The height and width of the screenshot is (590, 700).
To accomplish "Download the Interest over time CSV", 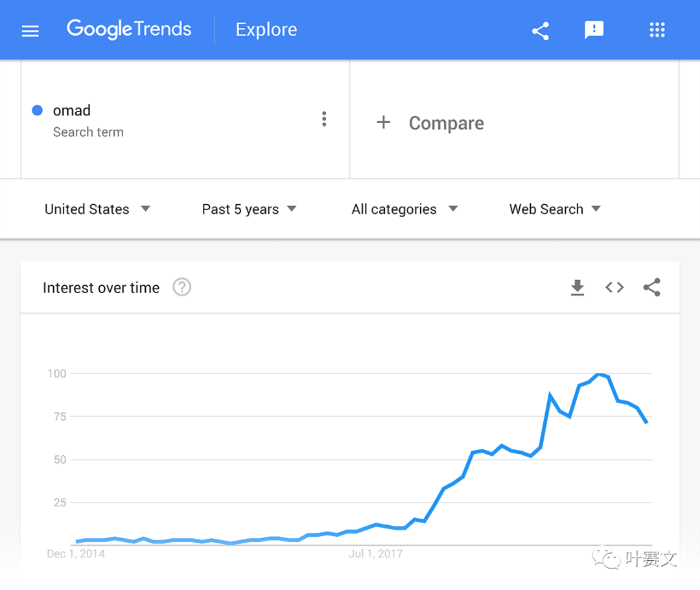I will 577,288.
